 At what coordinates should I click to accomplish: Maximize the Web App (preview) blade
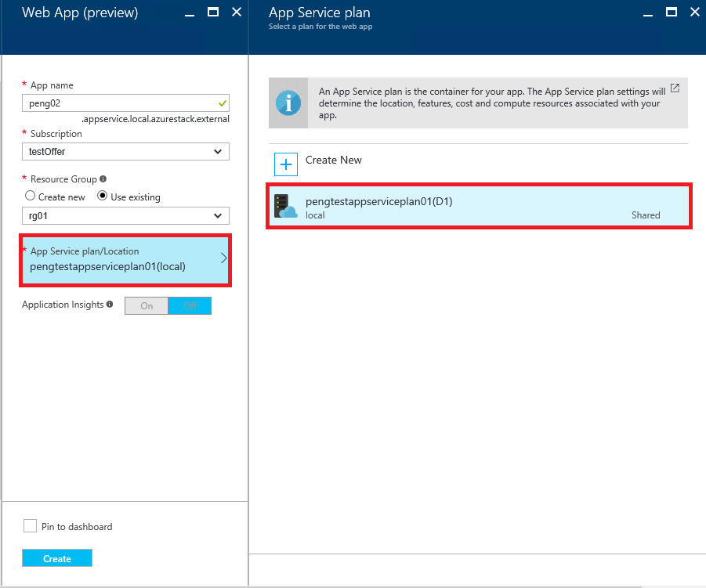[x=213, y=13]
